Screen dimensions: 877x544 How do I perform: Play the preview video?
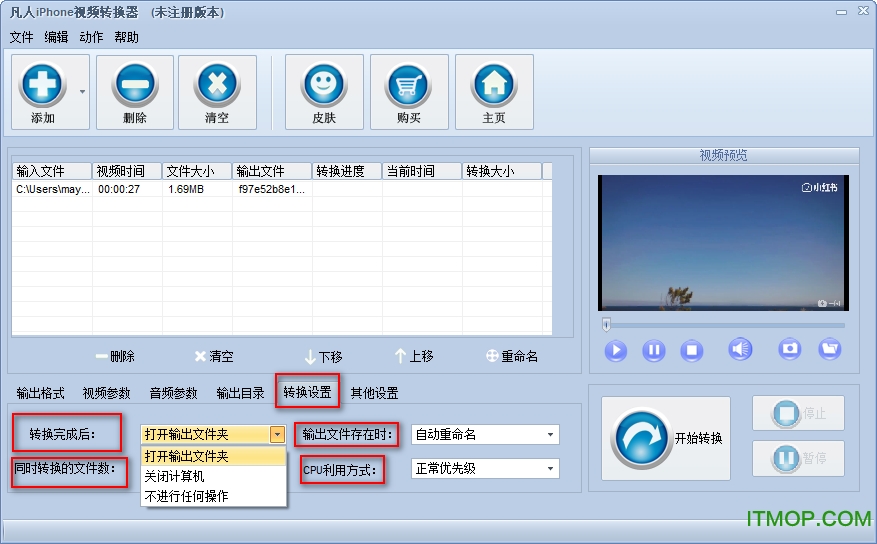[x=616, y=351]
